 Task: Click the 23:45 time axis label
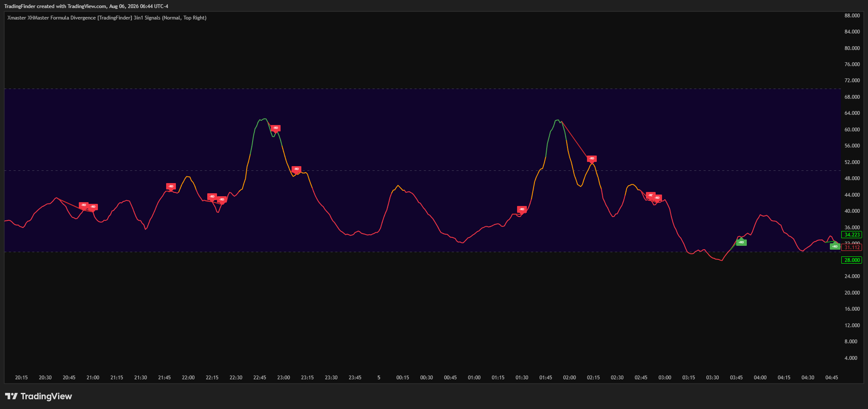[355, 378]
